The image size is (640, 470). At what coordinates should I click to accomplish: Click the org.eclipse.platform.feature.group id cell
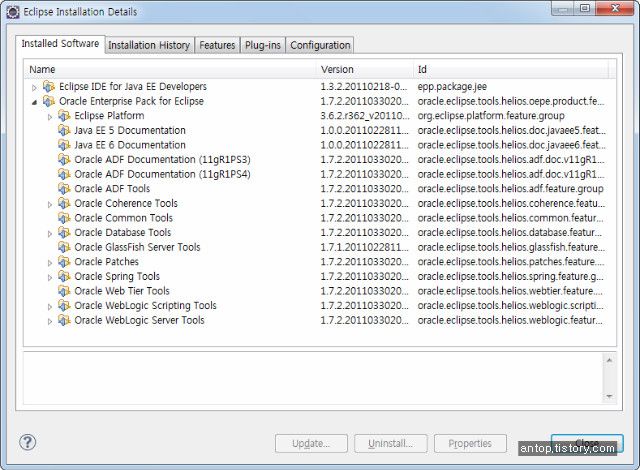(x=491, y=116)
